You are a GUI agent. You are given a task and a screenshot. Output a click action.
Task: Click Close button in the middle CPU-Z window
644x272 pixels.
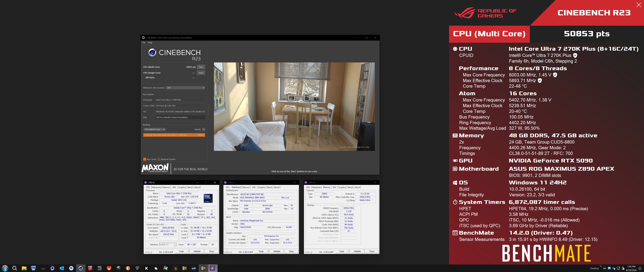291,251
